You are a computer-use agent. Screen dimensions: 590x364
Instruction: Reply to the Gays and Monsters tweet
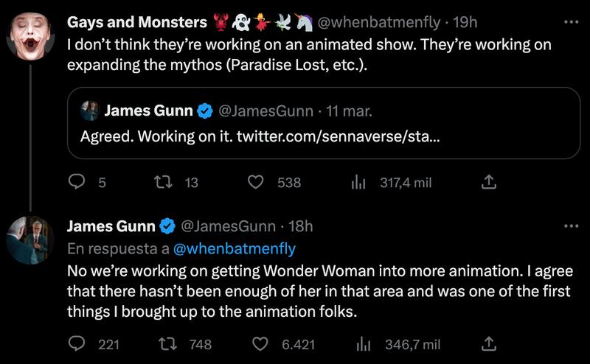click(x=77, y=183)
